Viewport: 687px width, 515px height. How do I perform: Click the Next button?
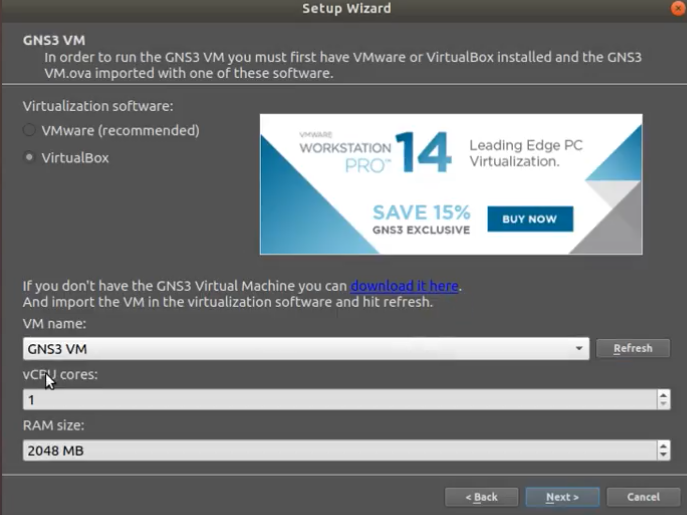(x=562, y=497)
